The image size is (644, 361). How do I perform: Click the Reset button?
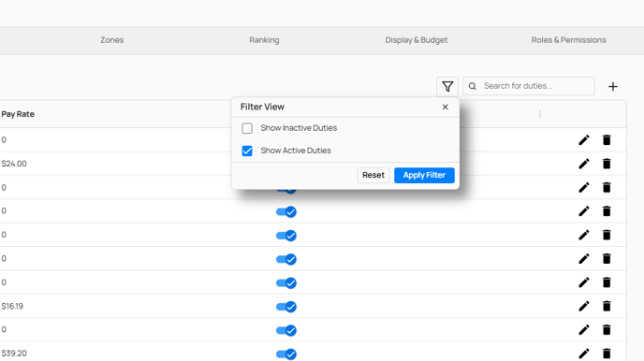click(373, 175)
